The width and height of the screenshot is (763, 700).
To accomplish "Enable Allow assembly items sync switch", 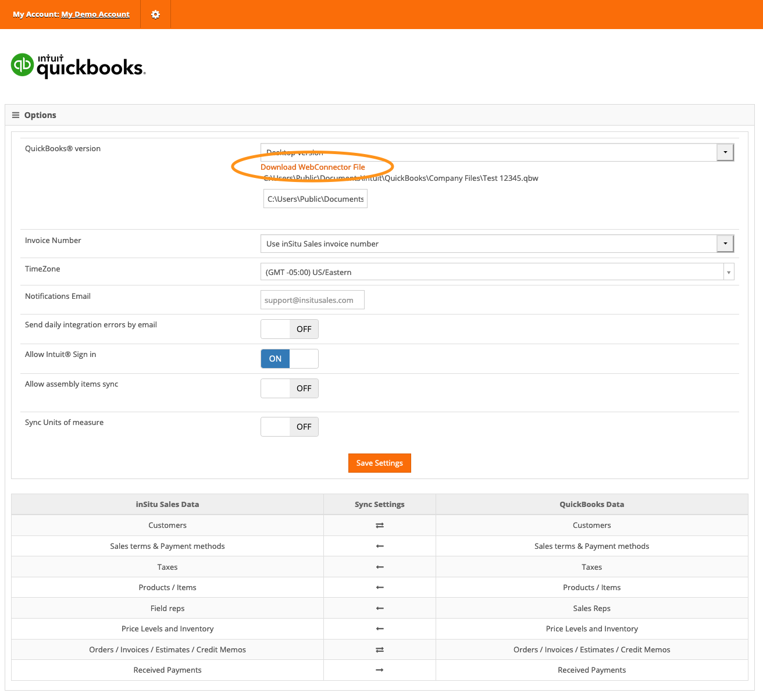I will click(290, 388).
